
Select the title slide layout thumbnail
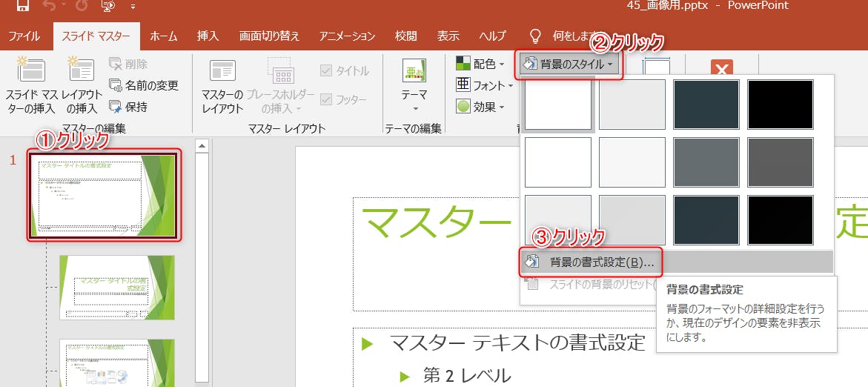pyautogui.click(x=117, y=288)
